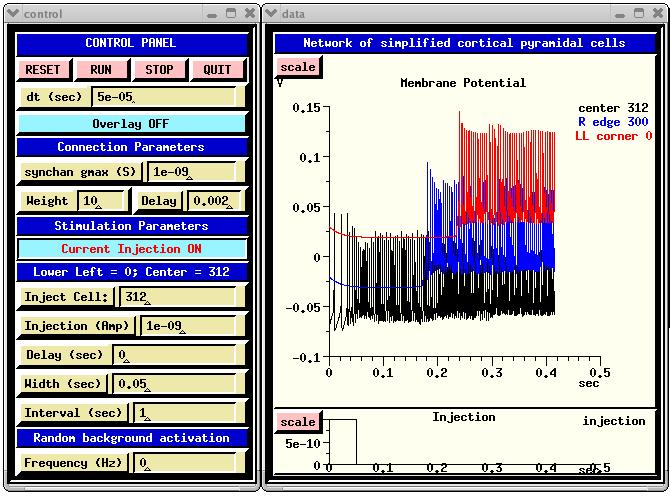Open scale dialog for Injection graph

[x=298, y=422]
